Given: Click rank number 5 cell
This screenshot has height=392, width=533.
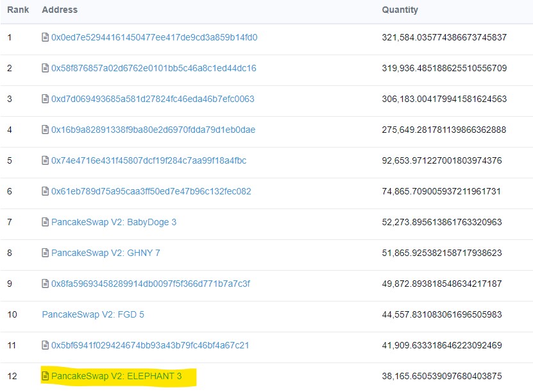Looking at the screenshot, I should click(10, 160).
